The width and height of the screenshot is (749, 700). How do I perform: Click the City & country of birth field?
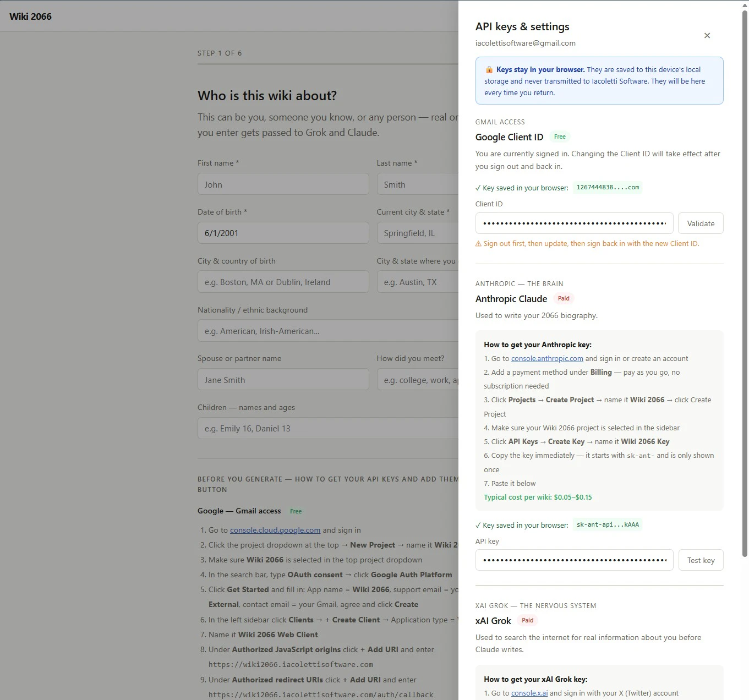point(283,282)
